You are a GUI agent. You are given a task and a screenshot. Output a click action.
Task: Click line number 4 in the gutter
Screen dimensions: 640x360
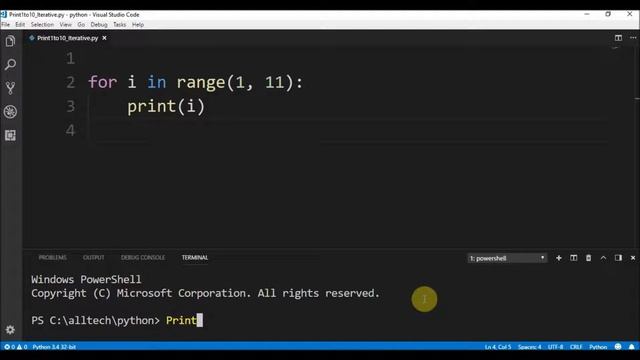pyautogui.click(x=71, y=130)
